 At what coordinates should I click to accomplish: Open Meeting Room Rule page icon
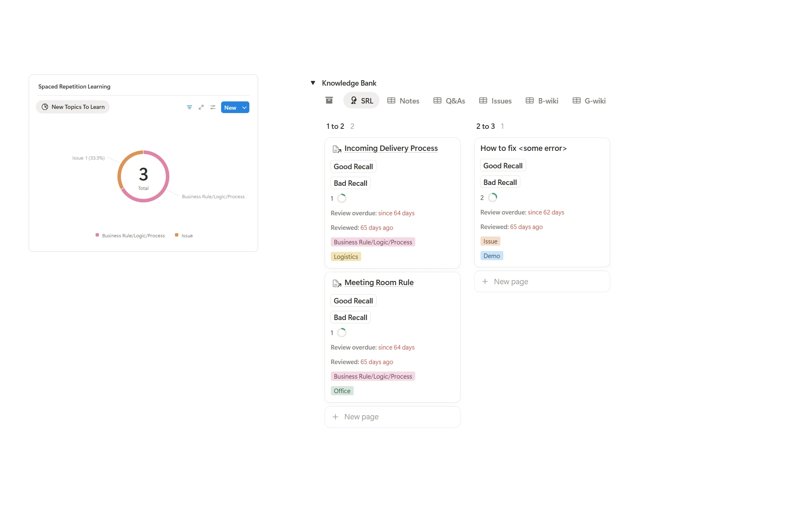tap(337, 283)
